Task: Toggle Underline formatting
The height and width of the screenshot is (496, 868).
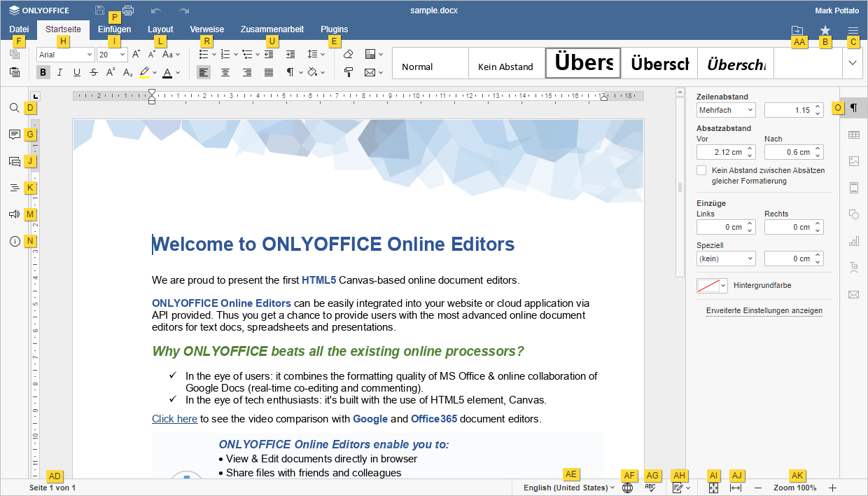Action: [x=77, y=72]
